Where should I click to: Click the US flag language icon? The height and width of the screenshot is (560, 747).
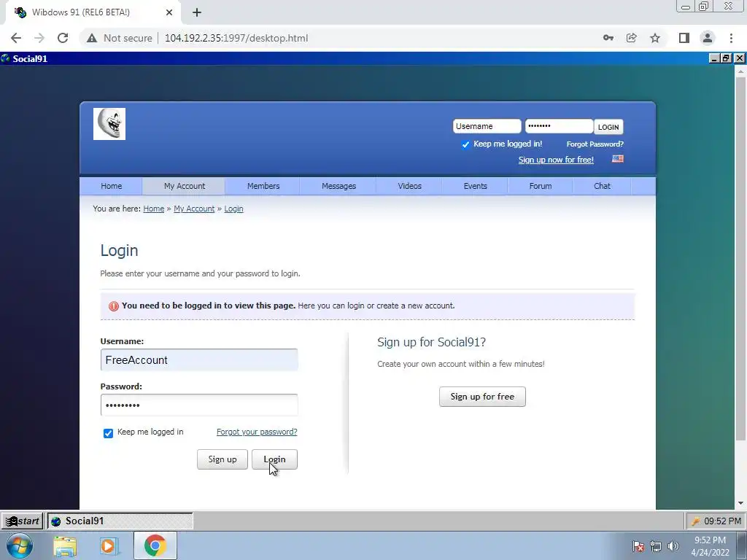617,158
